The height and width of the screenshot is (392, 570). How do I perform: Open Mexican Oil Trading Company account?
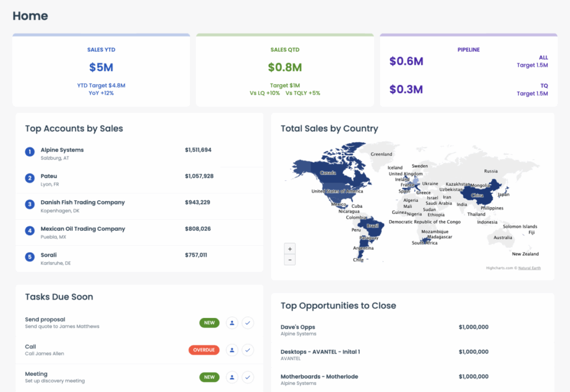click(x=83, y=229)
